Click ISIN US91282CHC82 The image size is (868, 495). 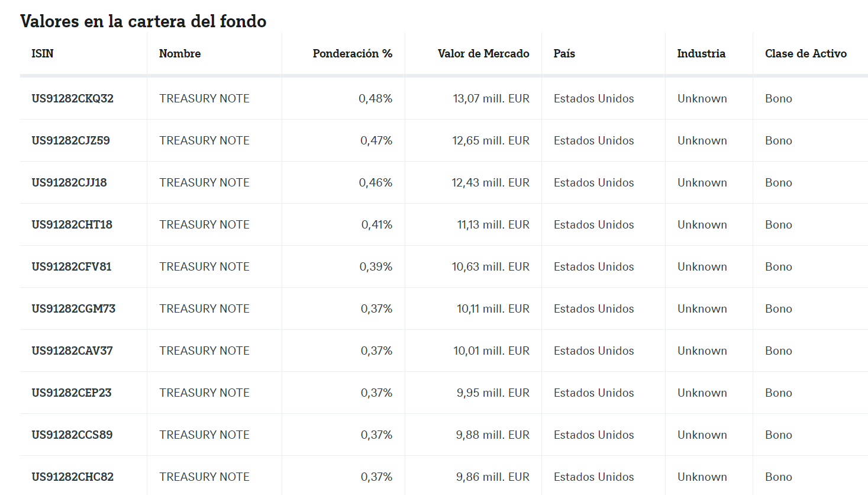tap(72, 477)
